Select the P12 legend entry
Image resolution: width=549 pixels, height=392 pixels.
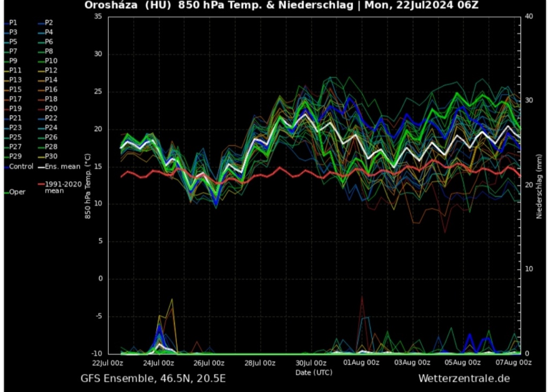click(51, 70)
